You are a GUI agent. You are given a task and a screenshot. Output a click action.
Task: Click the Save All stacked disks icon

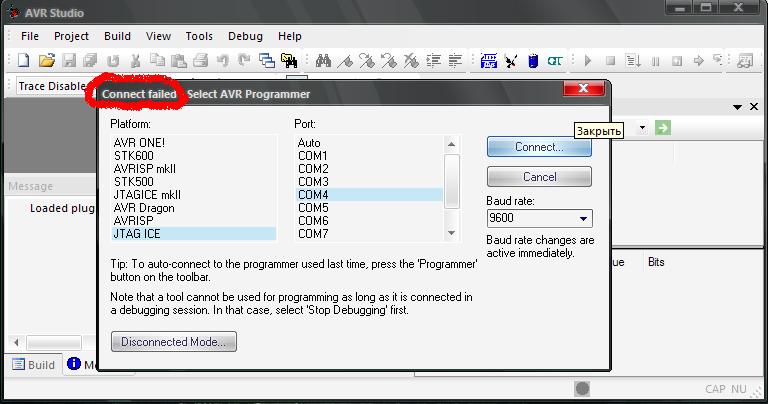[x=90, y=61]
